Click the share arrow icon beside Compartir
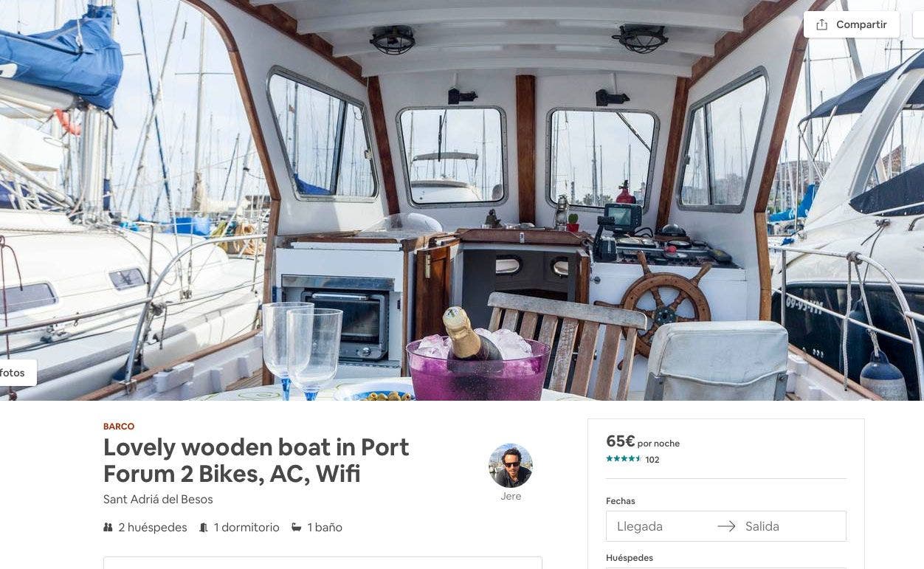This screenshot has width=924, height=569. coord(821,24)
